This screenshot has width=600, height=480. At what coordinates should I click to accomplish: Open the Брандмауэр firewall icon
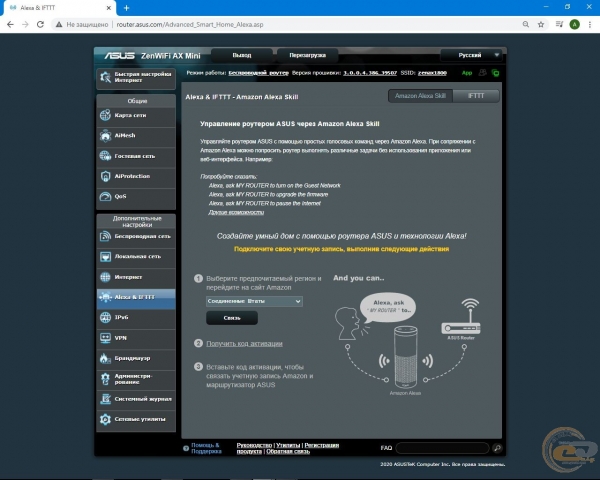(x=105, y=358)
